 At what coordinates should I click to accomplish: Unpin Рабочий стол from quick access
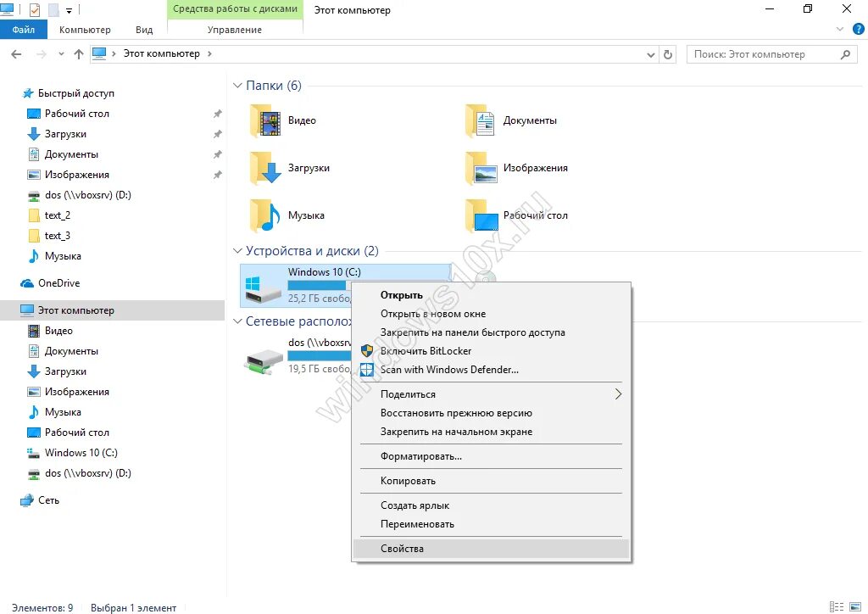218,114
